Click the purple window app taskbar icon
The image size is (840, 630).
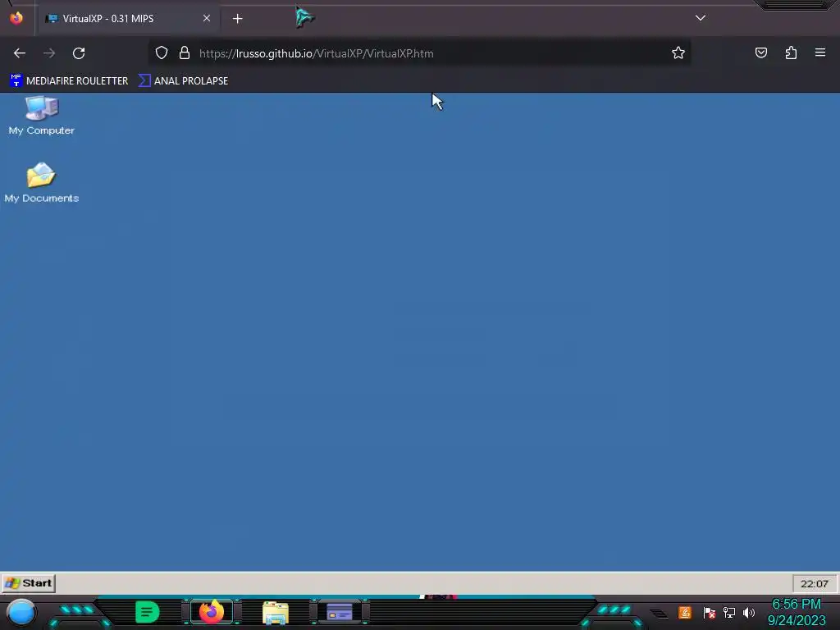(x=340, y=612)
